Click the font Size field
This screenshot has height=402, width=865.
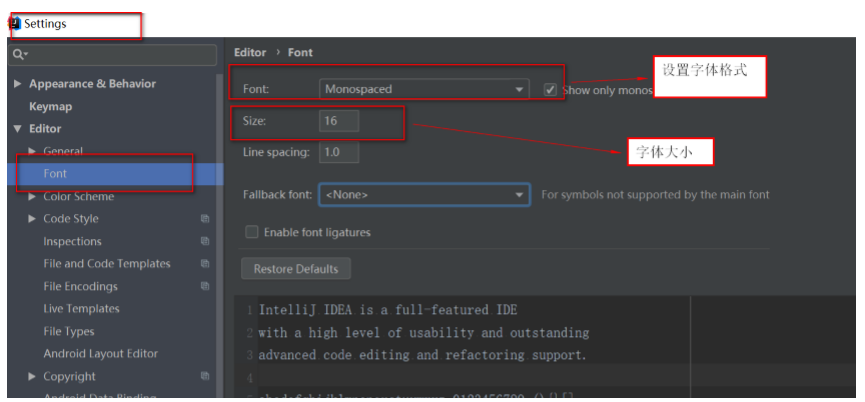point(339,120)
